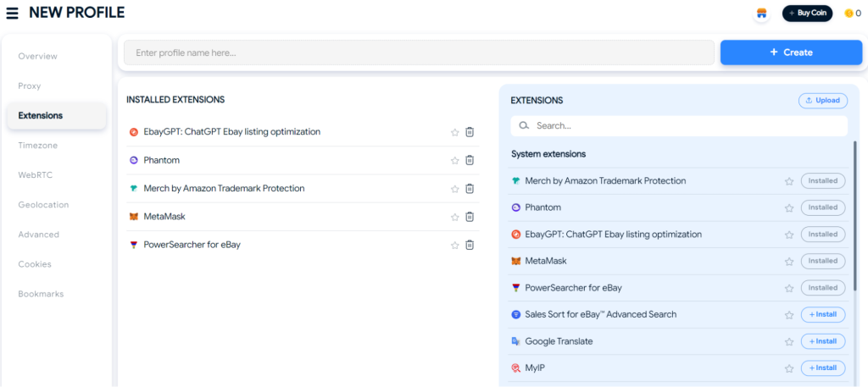
Task: Star PowerSearcher in installed extensions list
Action: (x=455, y=245)
